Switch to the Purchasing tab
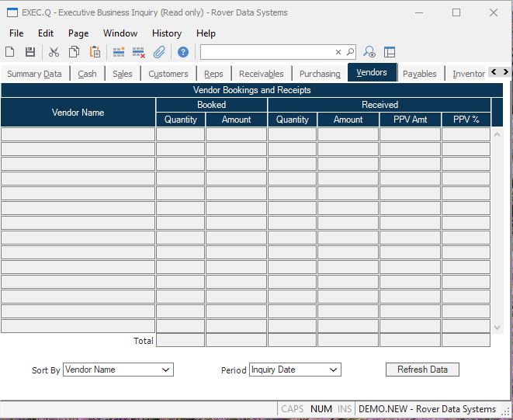This screenshot has width=513, height=420. click(x=320, y=74)
